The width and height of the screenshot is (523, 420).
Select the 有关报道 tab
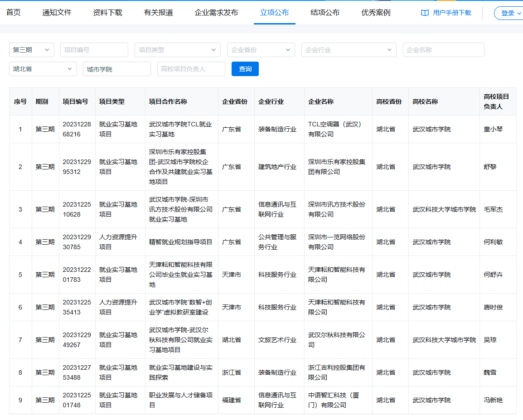point(158,13)
